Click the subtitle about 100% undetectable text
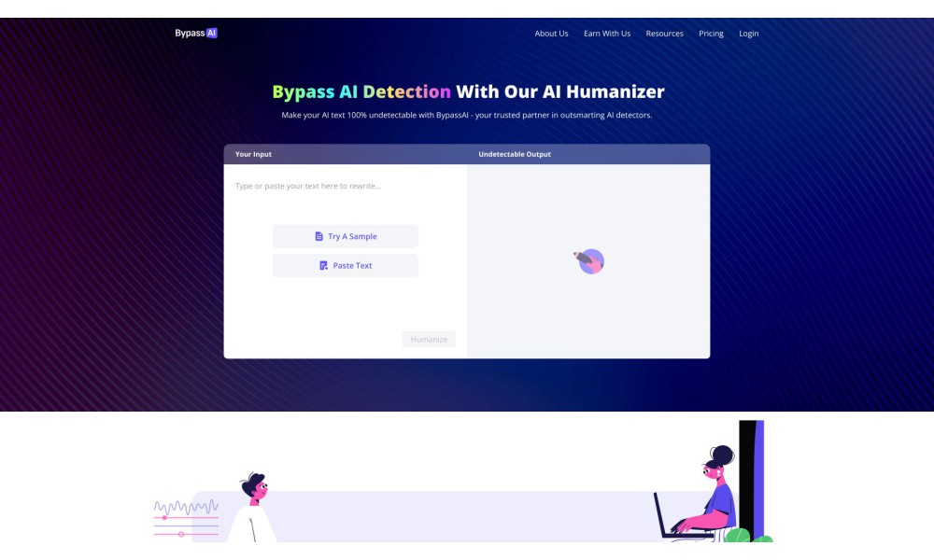The image size is (934, 560). click(x=467, y=115)
